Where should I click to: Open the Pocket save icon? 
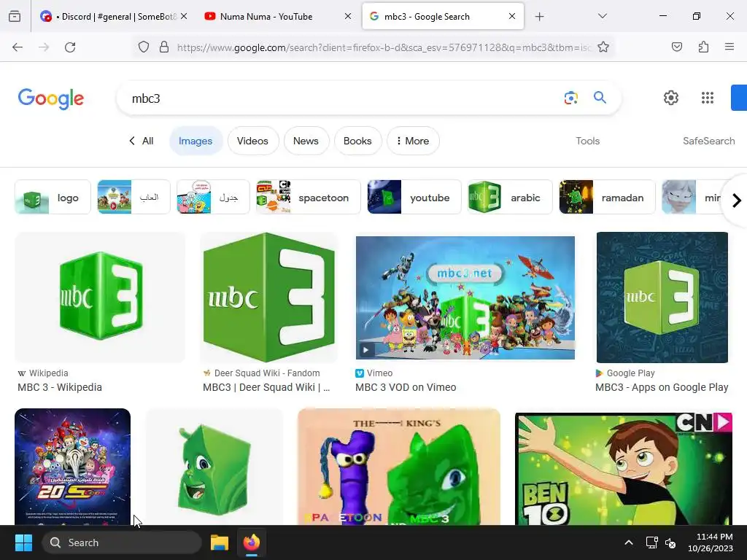[x=676, y=47]
